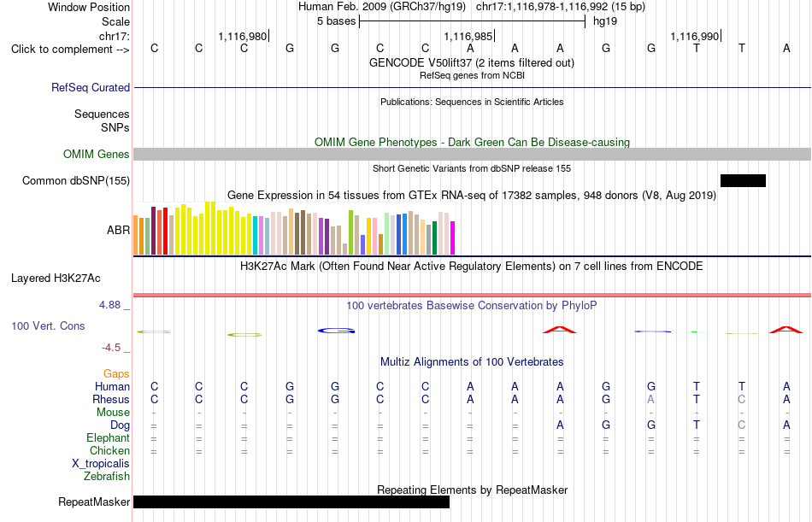Click the OMIM Gene Phenotypes track title
Image resolution: width=812 pixels, height=522 pixels.
(x=472, y=142)
